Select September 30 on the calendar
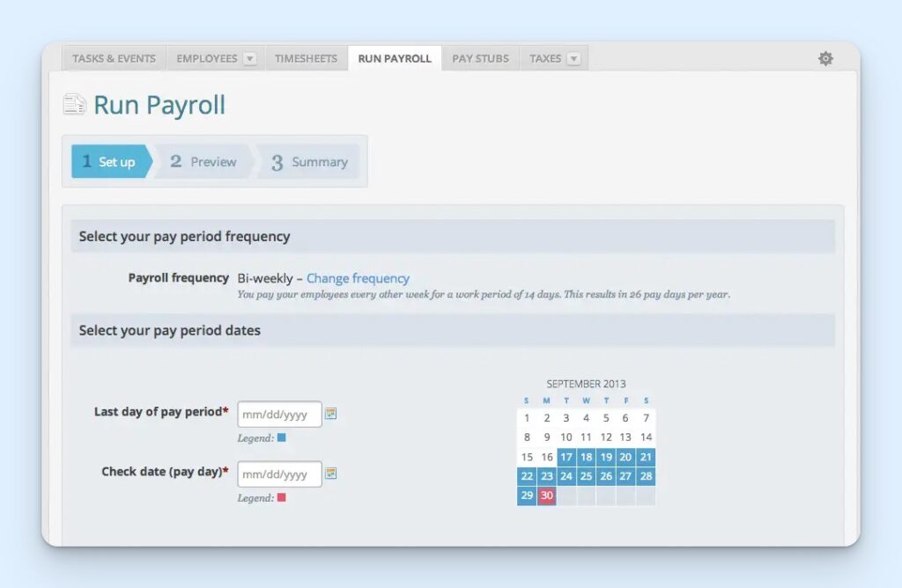 point(546,496)
